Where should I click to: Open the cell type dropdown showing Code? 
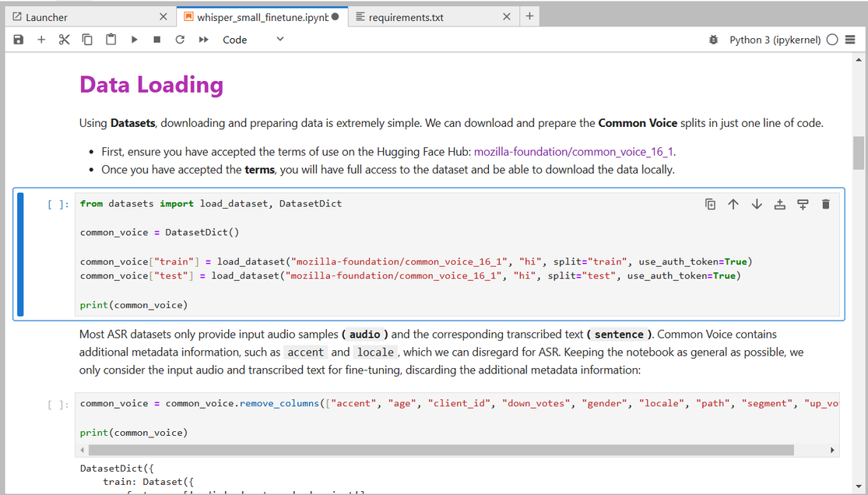[x=253, y=40]
